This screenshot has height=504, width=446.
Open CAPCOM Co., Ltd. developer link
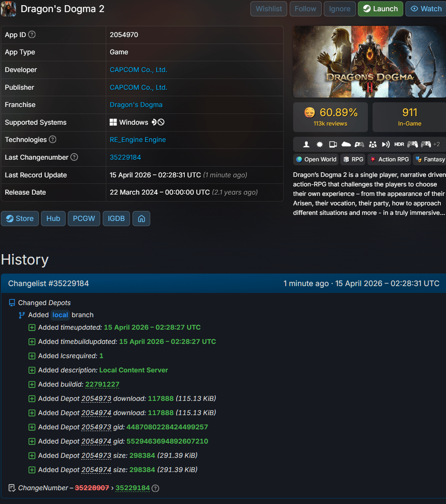(138, 70)
